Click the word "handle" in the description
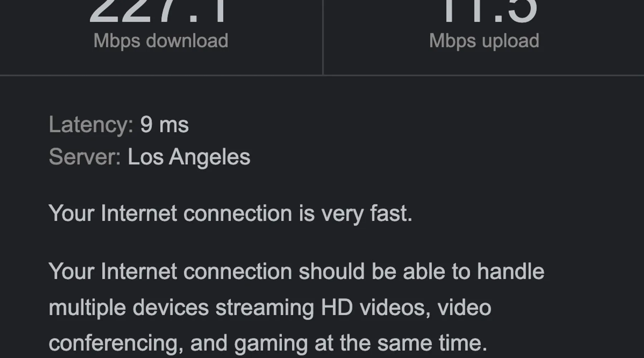The width and height of the screenshot is (644, 358). [x=511, y=271]
